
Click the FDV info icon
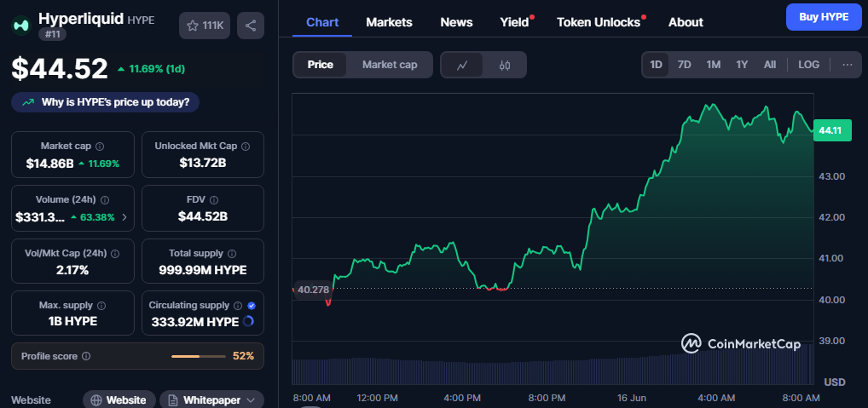(214, 200)
